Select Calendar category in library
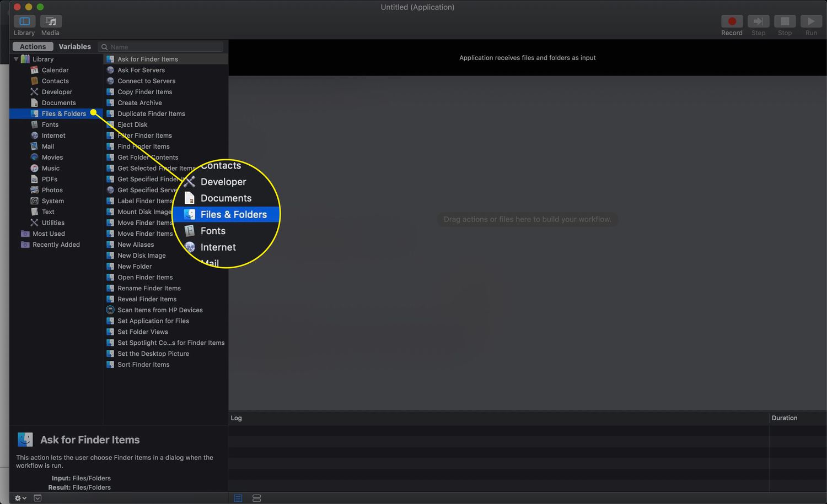 point(55,70)
